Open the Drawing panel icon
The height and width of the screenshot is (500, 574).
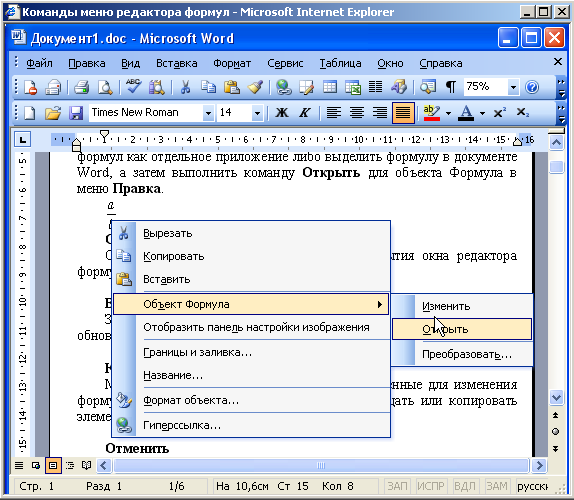399,87
